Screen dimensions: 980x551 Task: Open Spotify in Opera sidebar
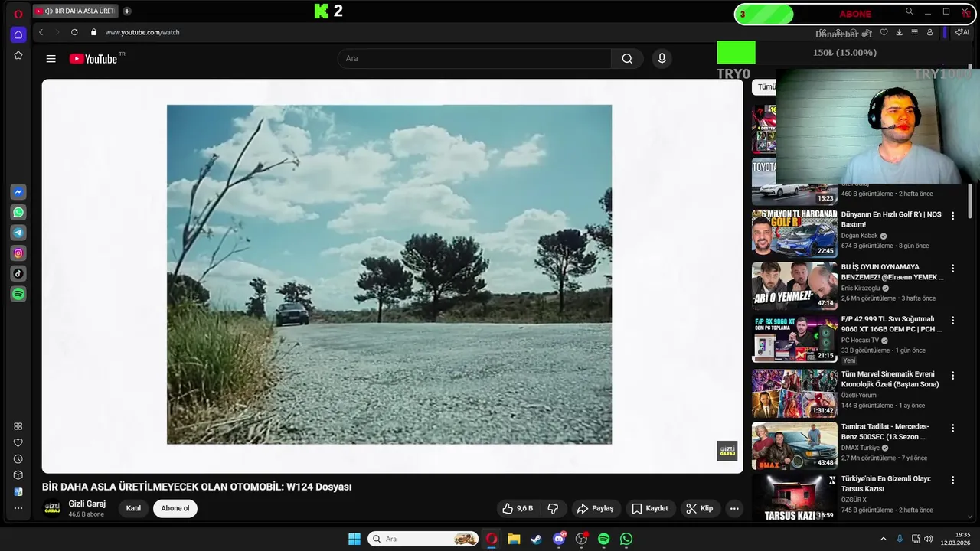[18, 294]
